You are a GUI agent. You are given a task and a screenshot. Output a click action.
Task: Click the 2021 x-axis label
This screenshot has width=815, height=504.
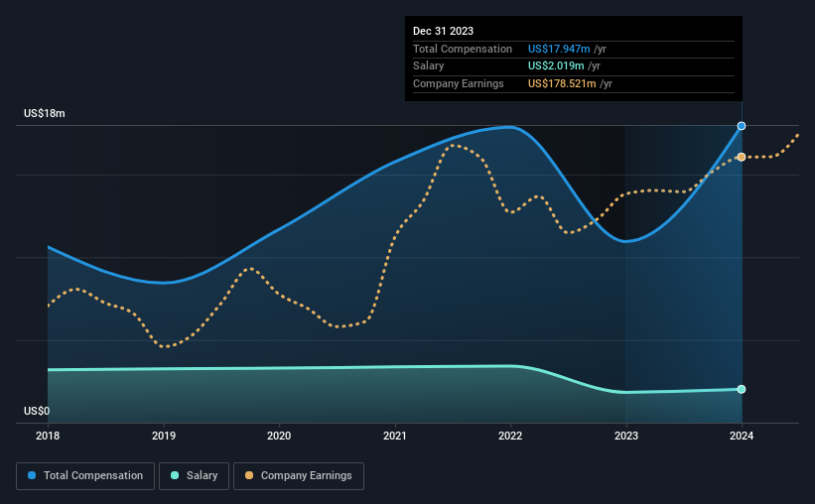[x=395, y=436]
